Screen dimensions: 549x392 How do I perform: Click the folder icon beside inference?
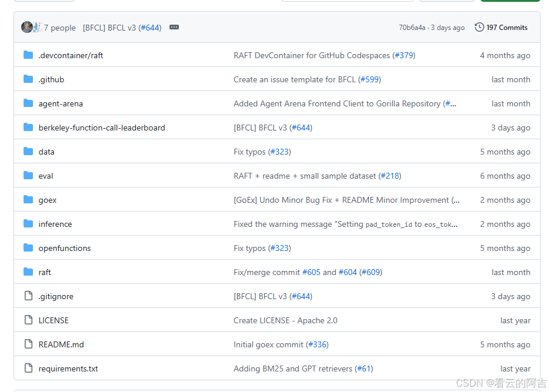(28, 224)
